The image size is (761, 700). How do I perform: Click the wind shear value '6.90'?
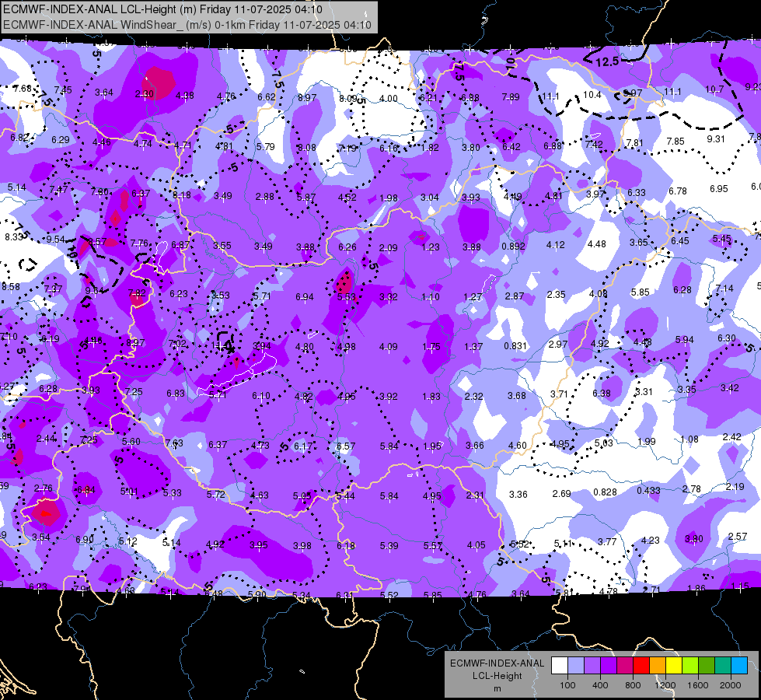click(x=85, y=539)
